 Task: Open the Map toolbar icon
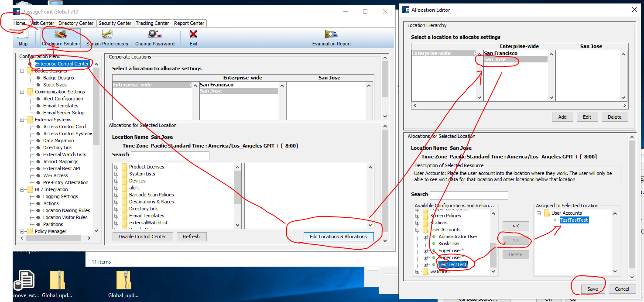(x=23, y=38)
